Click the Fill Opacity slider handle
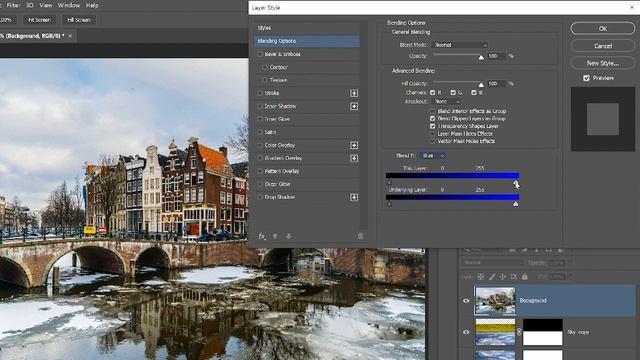640x360 pixels. pos(481,85)
